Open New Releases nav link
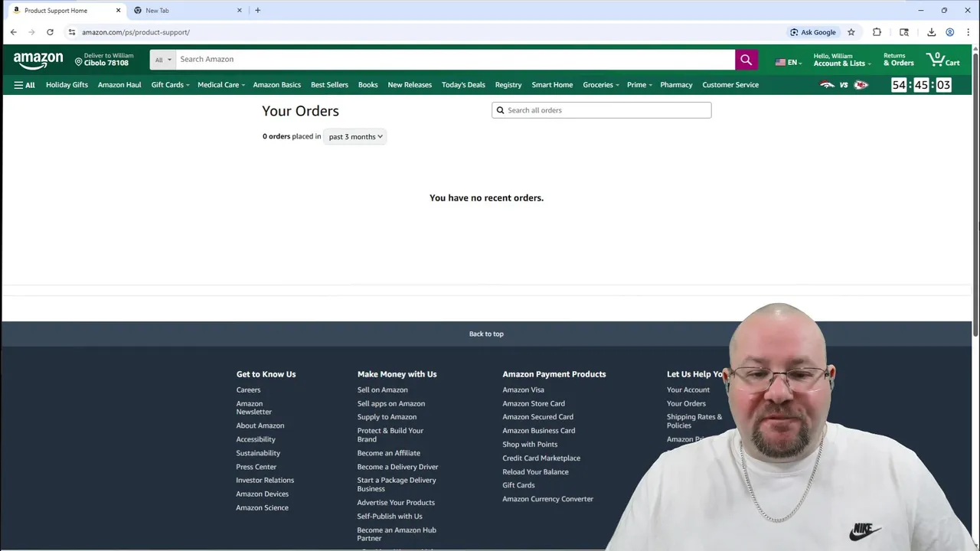Screen dimensions: 980x551 point(410,85)
